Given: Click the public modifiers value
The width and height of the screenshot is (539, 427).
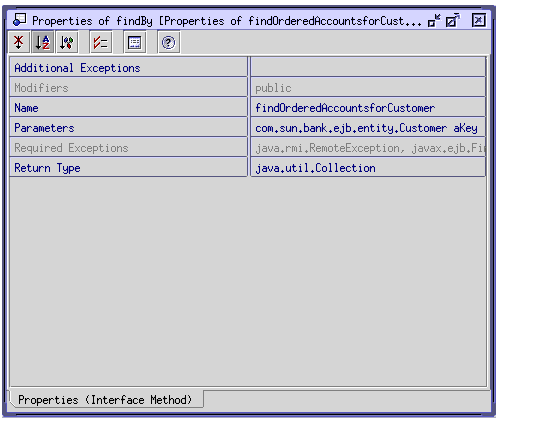Looking at the screenshot, I should pyautogui.click(x=368, y=87).
